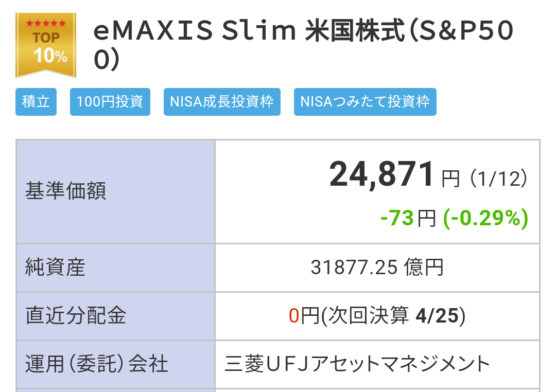Click the (-0.29%) percentage change
This screenshot has width=556, height=392.
(486, 218)
